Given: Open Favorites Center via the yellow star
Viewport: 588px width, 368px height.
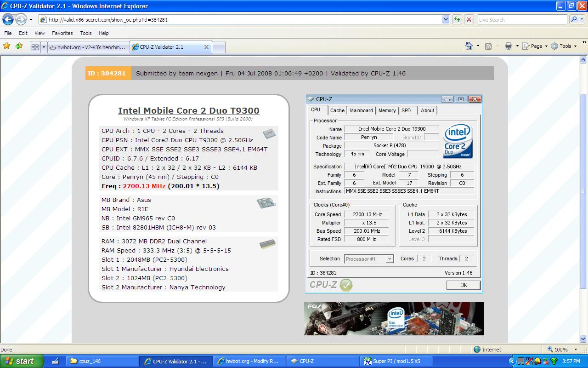Looking at the screenshot, I should pyautogui.click(x=7, y=46).
